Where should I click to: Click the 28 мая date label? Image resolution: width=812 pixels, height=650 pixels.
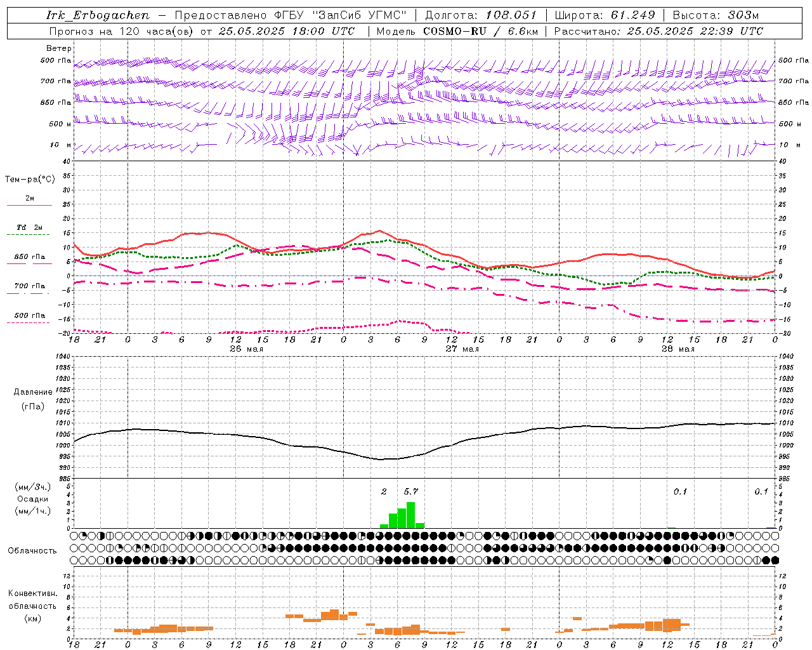tap(678, 349)
